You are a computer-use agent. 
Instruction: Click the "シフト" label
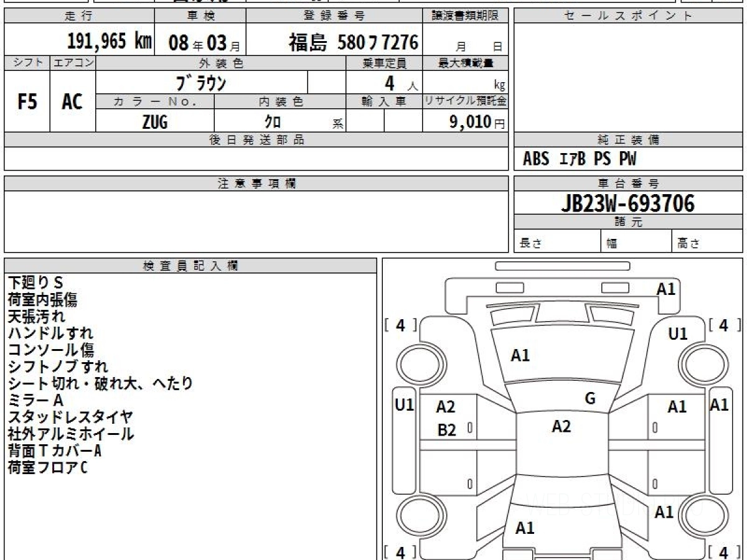pos(27,63)
